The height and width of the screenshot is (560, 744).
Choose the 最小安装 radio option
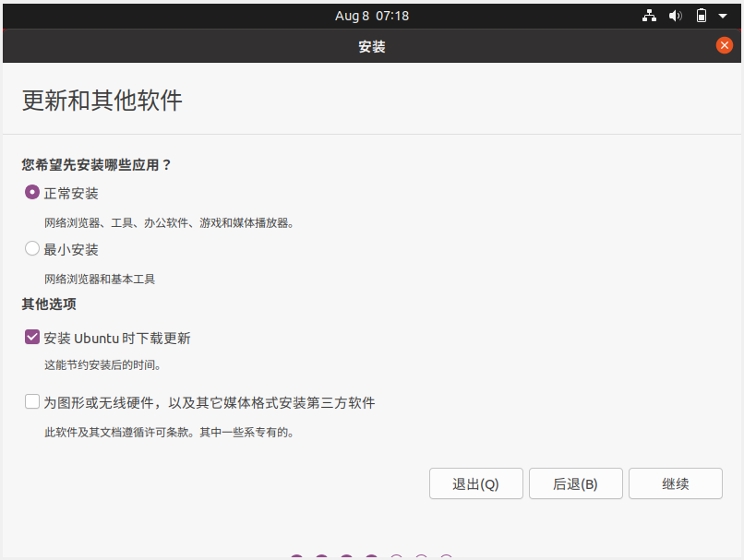[x=31, y=248]
